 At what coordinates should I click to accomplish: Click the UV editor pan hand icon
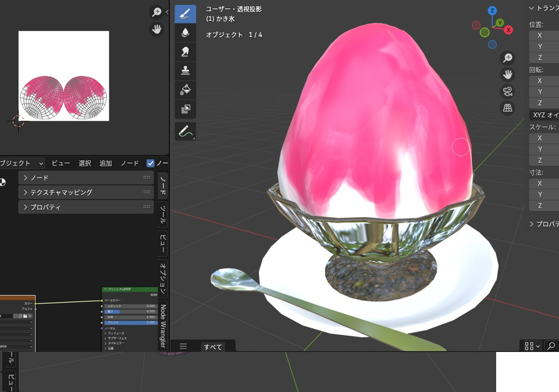(156, 29)
